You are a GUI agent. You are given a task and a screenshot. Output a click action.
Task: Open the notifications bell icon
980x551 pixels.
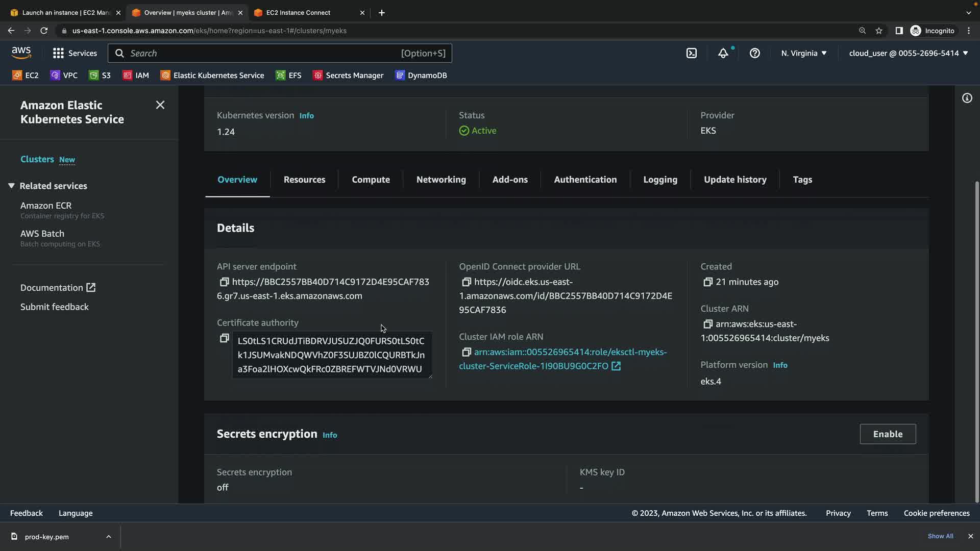[723, 53]
